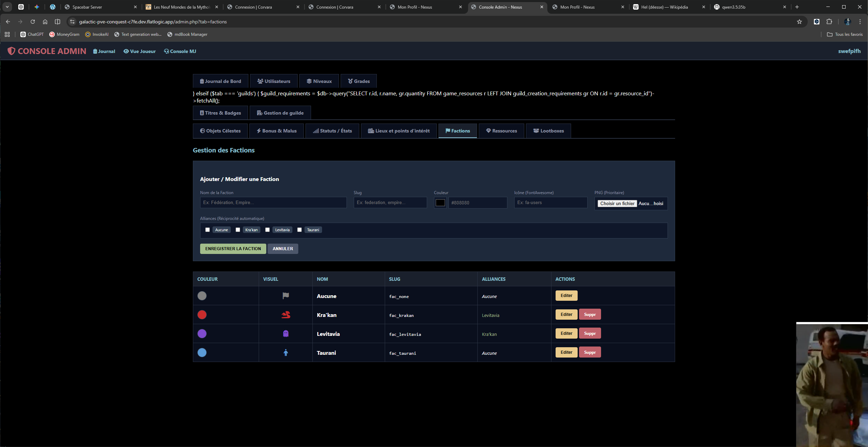Tick the Levitavia alliance checkbox
The height and width of the screenshot is (447, 868).
pos(267,230)
